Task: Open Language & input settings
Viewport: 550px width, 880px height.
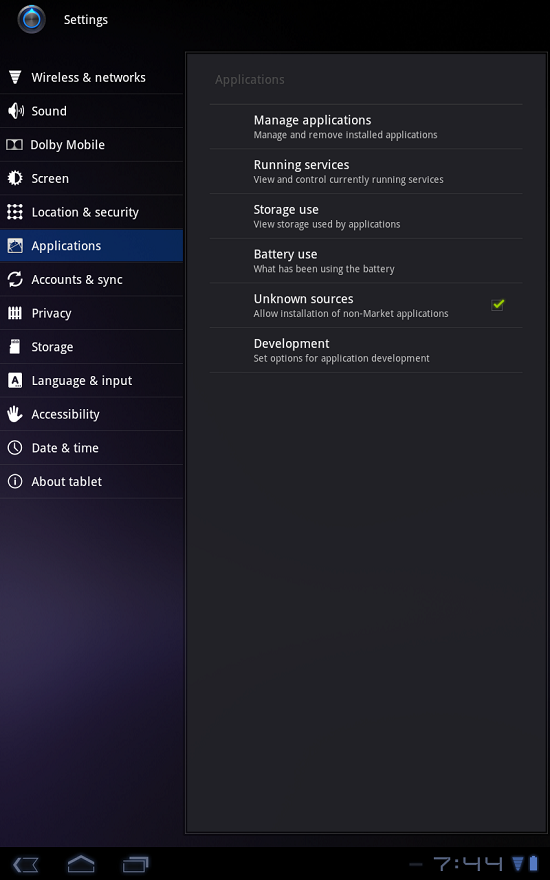Action: [x=91, y=380]
